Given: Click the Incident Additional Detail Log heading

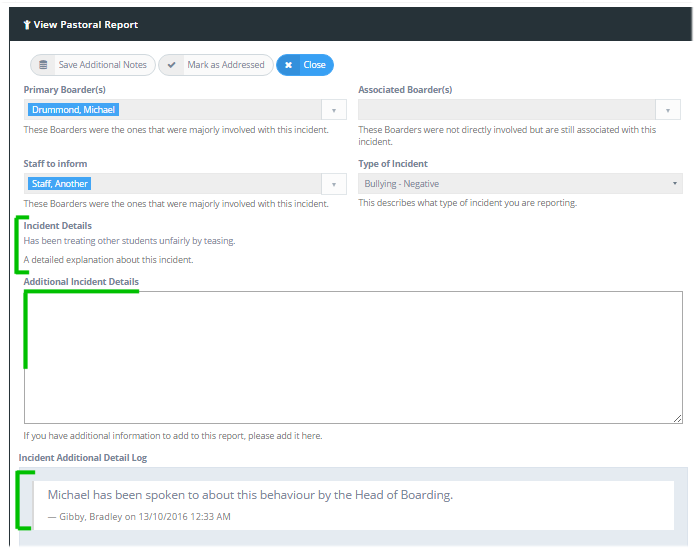Looking at the screenshot, I should point(83,458).
